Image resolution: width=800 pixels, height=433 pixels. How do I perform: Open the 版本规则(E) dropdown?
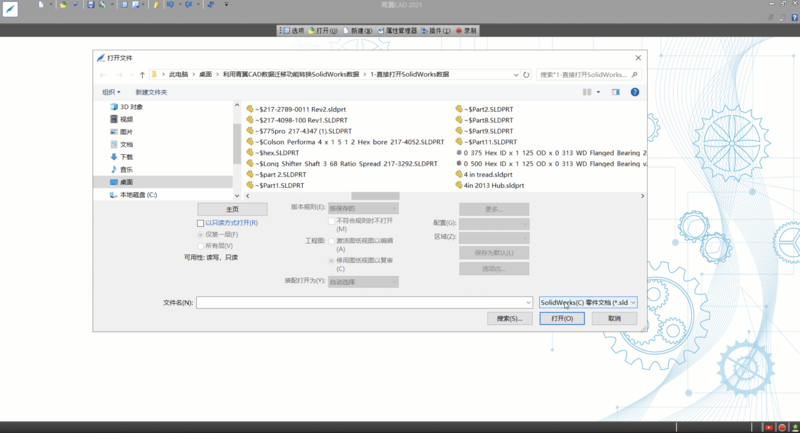363,208
